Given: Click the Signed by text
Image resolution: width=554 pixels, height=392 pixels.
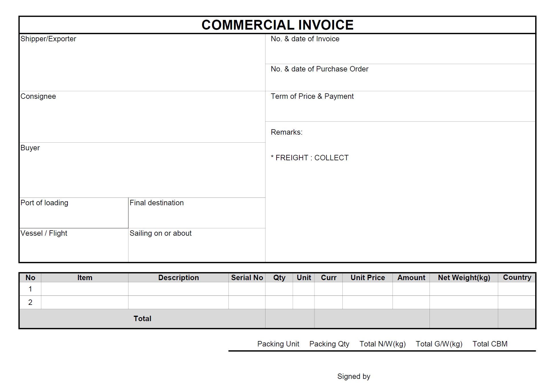Looking at the screenshot, I should point(353,376).
